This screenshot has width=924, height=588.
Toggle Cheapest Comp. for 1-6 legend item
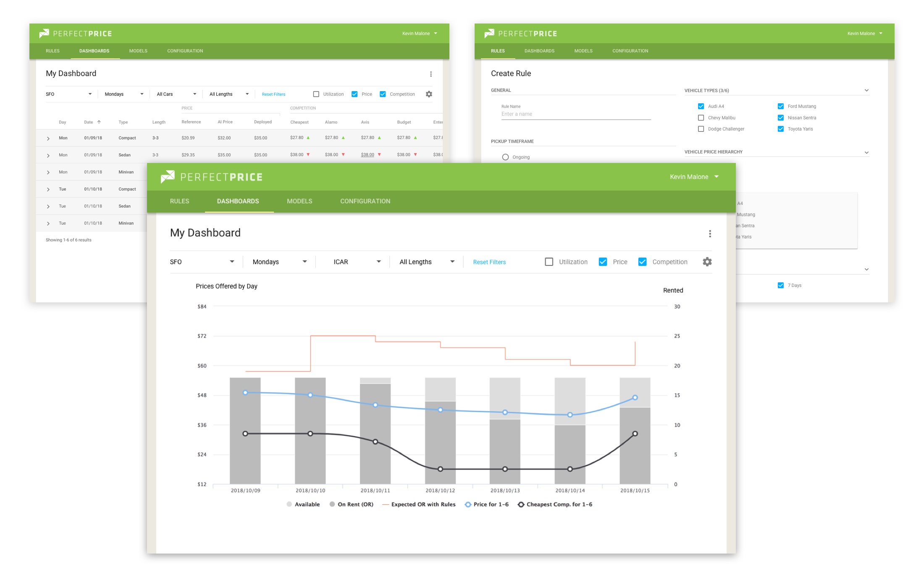[555, 504]
